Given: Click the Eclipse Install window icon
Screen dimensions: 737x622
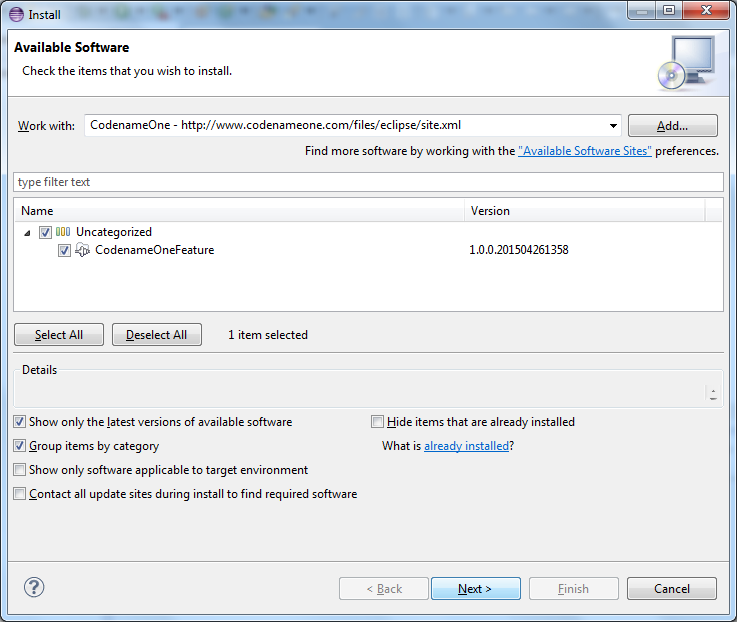Looking at the screenshot, I should [x=16, y=14].
